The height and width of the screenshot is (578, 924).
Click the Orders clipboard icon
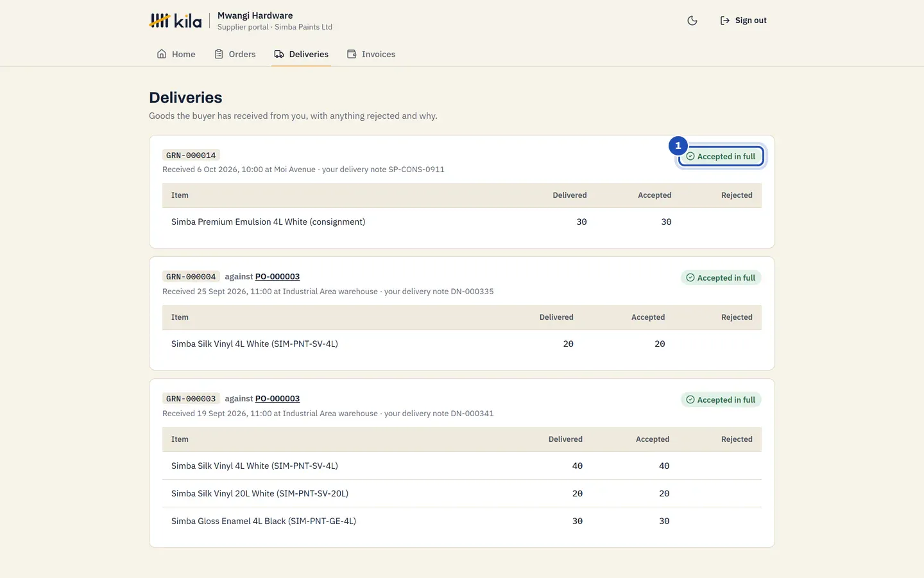pyautogui.click(x=219, y=54)
